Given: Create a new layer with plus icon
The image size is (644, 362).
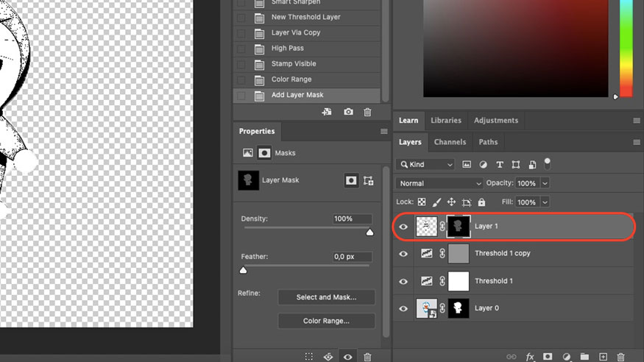Looking at the screenshot, I should coord(603,357).
